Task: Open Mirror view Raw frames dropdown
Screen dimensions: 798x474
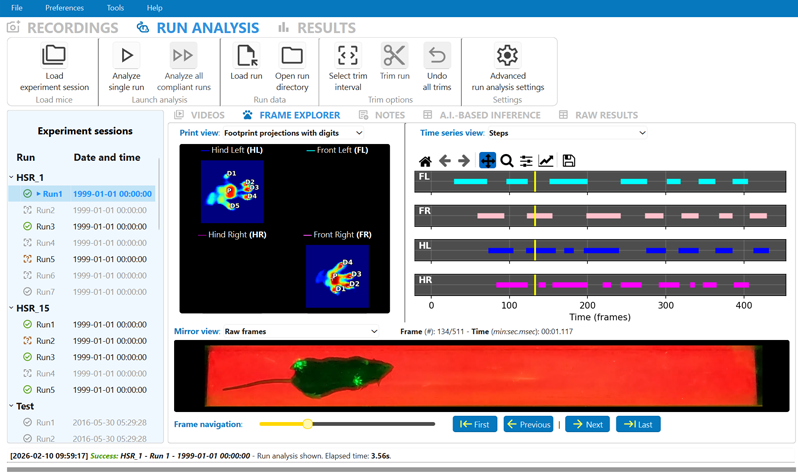Action: tap(301, 331)
